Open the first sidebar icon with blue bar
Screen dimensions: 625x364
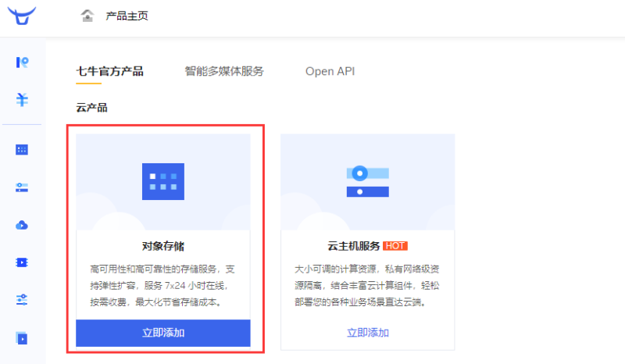[x=22, y=62]
